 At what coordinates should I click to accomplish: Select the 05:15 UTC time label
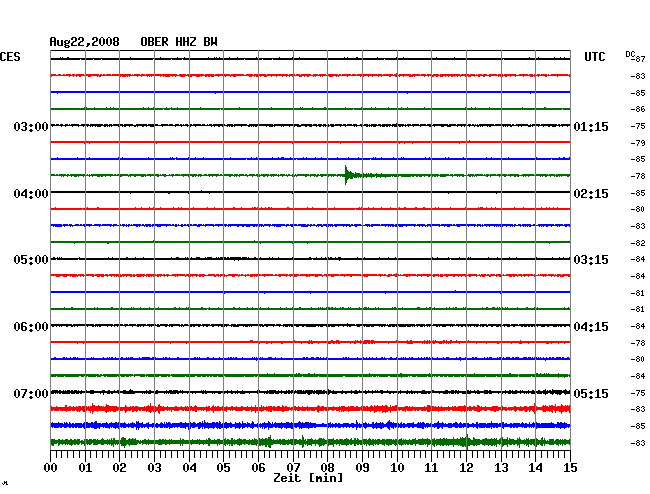(x=591, y=393)
